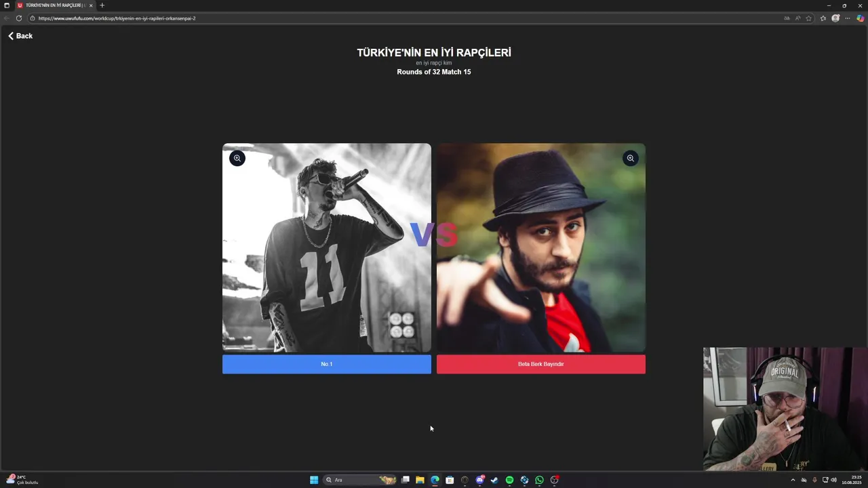This screenshot has height=488, width=868.
Task: Open the weather widget showing 24°C
Action: (x=22, y=480)
